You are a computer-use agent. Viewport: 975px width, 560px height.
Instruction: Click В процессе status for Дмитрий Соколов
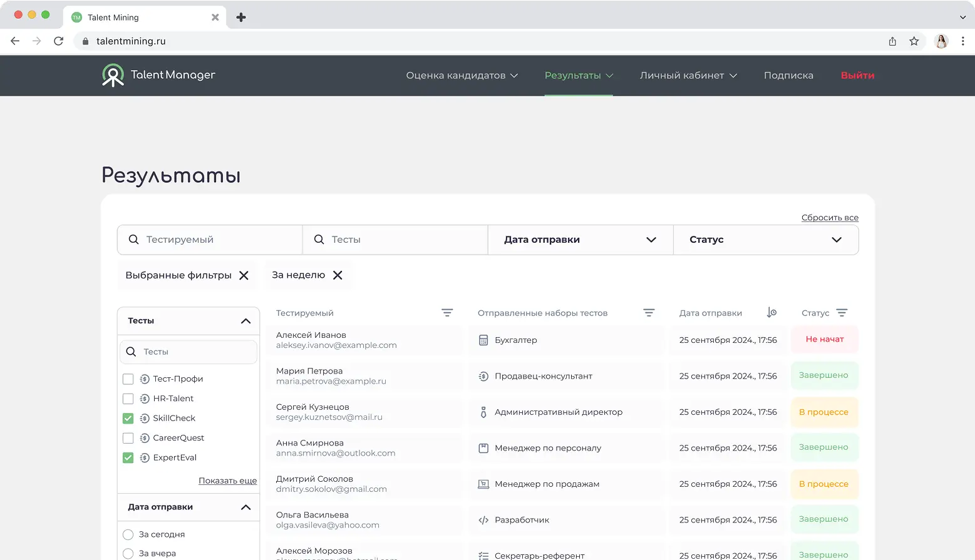point(825,484)
